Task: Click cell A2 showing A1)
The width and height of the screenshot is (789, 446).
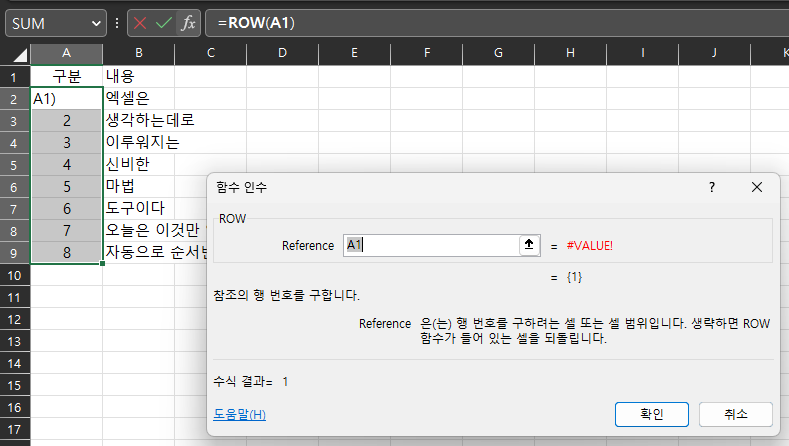Action: 66,99
